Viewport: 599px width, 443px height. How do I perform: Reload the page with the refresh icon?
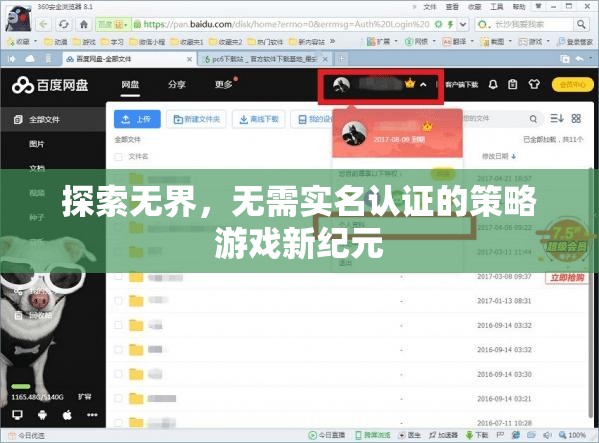click(x=63, y=24)
